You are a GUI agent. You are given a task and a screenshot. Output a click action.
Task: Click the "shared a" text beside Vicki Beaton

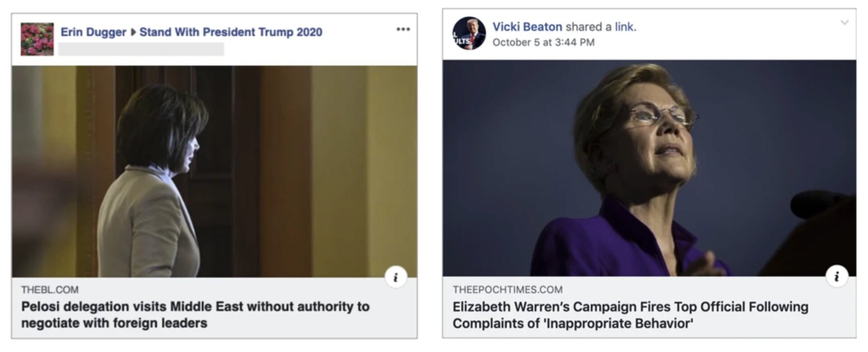pos(589,27)
